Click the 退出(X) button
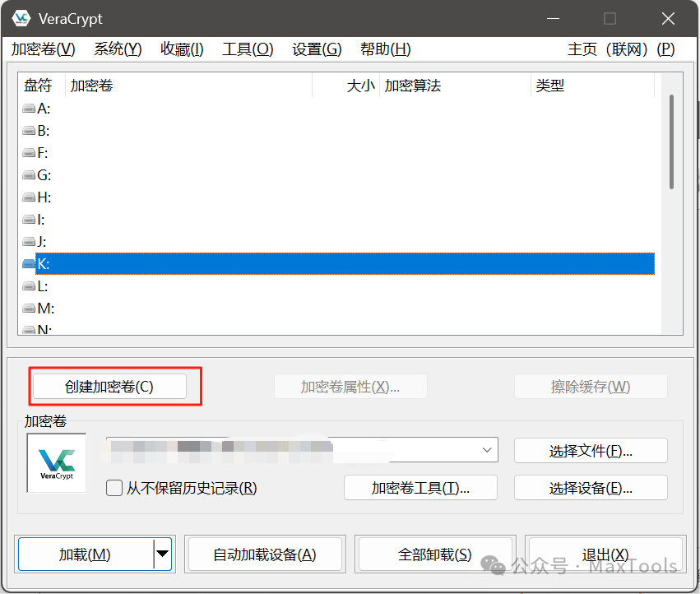Image resolution: width=700 pixels, height=594 pixels. coord(605,555)
